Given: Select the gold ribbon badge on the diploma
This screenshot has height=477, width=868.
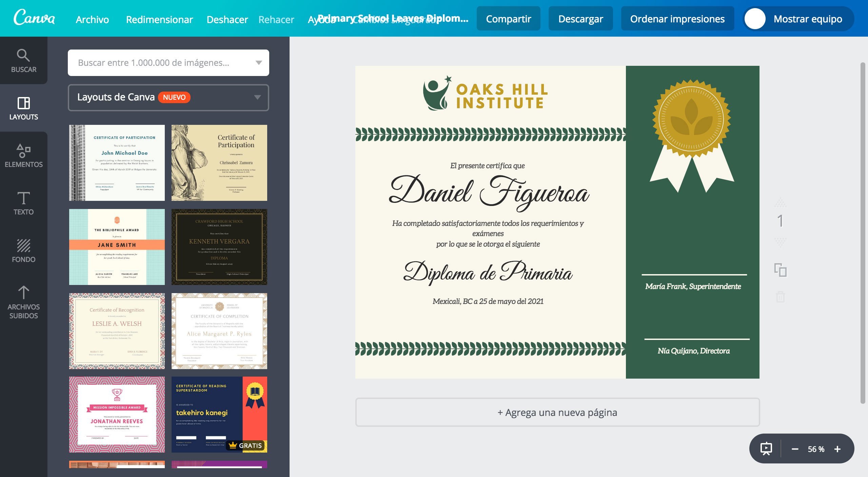Looking at the screenshot, I should (x=692, y=136).
